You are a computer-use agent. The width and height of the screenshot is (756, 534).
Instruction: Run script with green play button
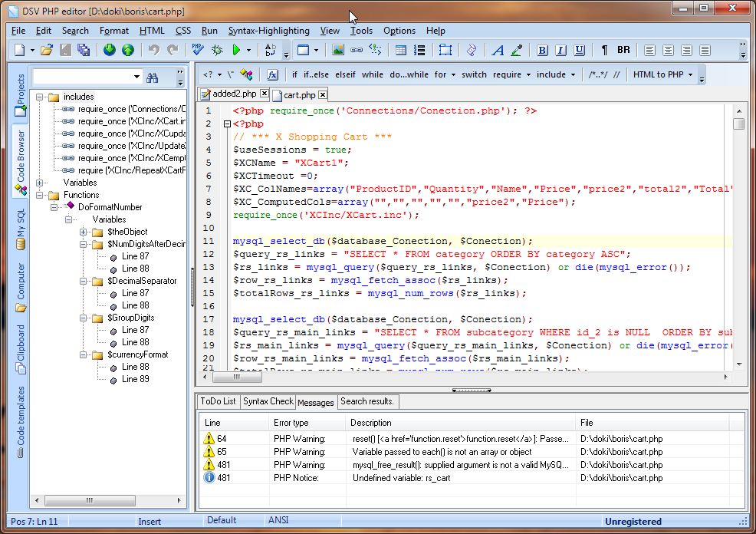[x=237, y=51]
